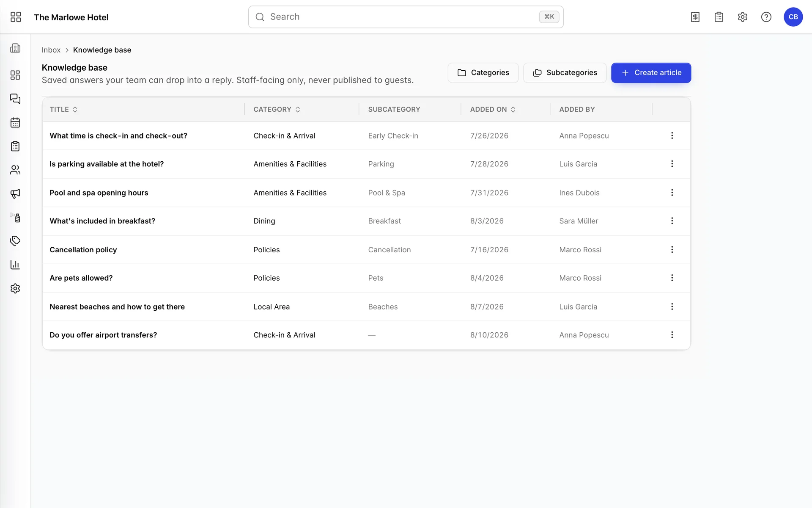Open actions menu for Nearest beaches row
This screenshot has width=812, height=508.
pyautogui.click(x=672, y=306)
